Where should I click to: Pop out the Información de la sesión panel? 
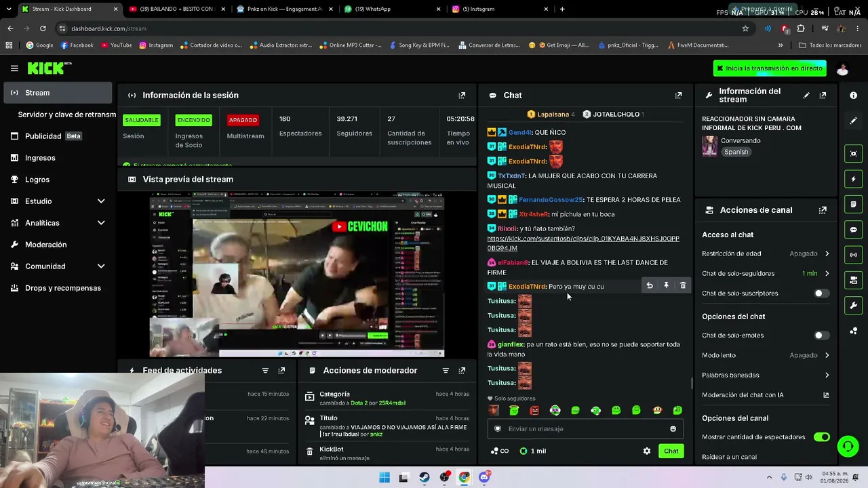pyautogui.click(x=462, y=96)
